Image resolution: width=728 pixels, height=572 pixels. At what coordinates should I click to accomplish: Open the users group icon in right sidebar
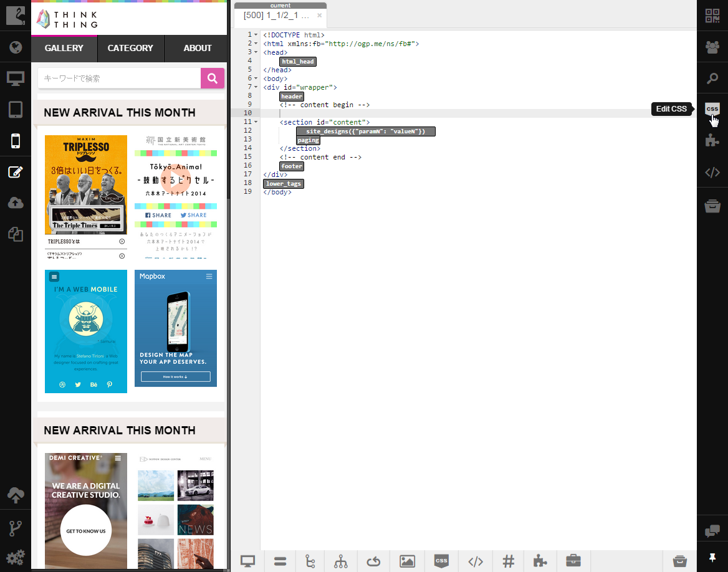tap(712, 47)
